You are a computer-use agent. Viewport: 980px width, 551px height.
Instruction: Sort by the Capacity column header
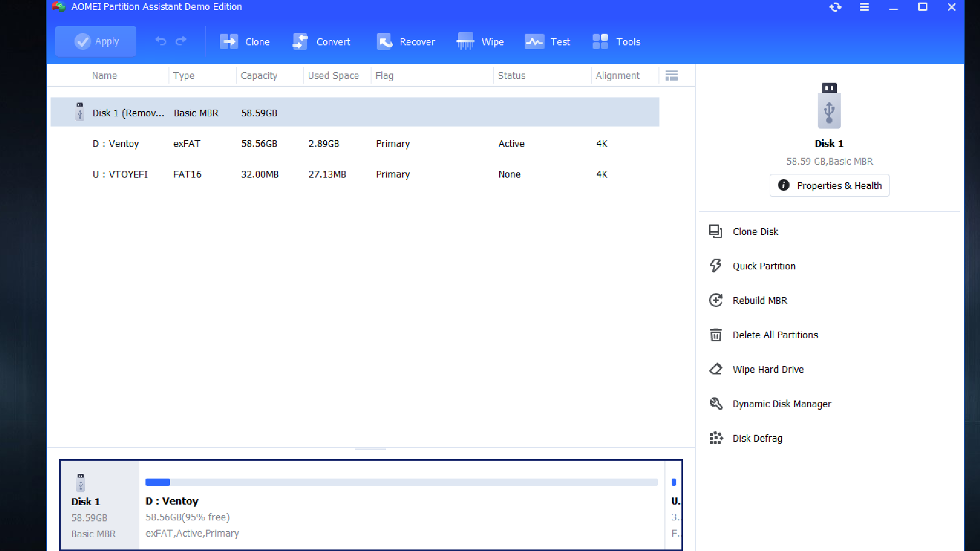pos(259,76)
